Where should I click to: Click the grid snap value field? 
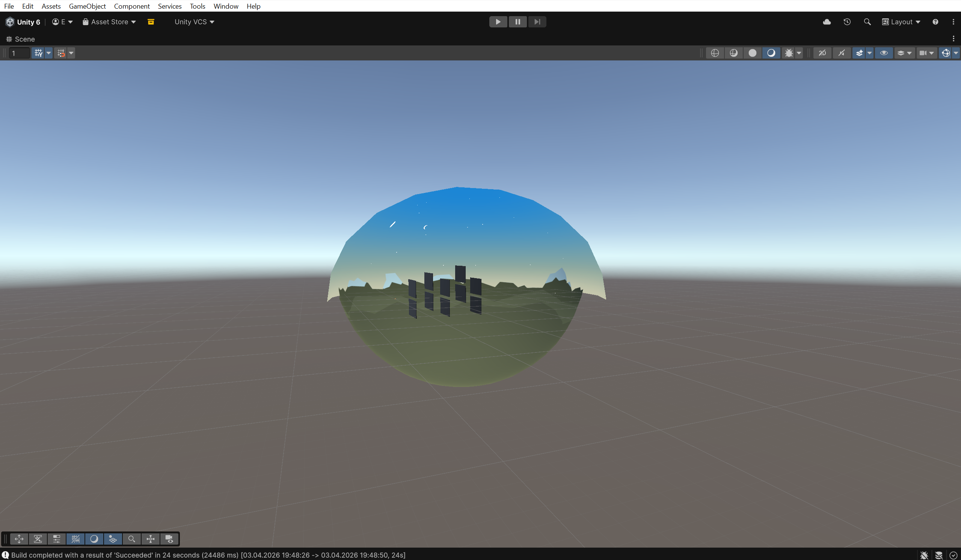[x=19, y=53]
